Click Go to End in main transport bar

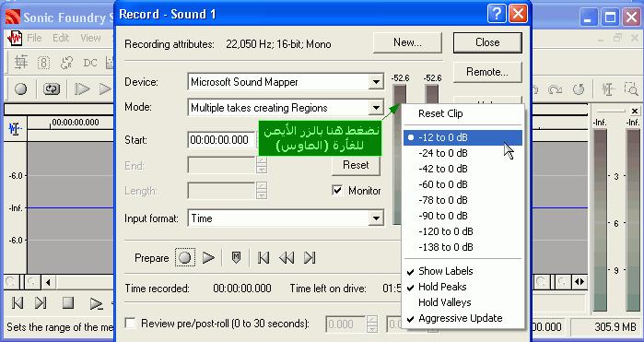pos(41,303)
